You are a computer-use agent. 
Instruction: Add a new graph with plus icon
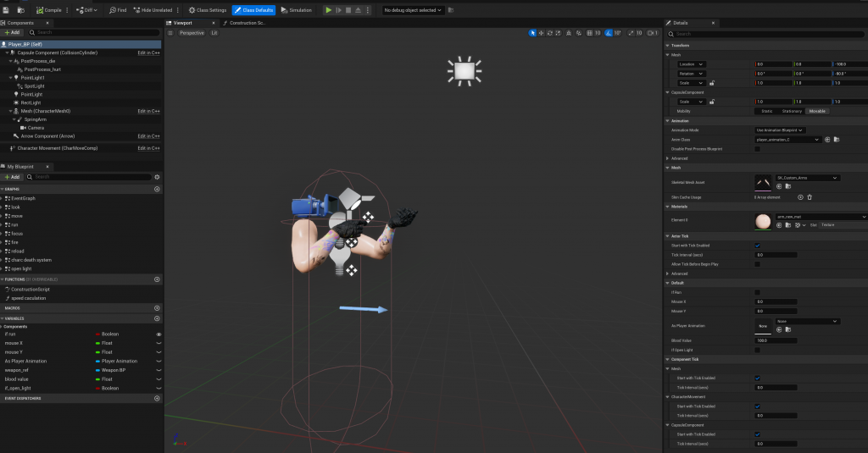(x=157, y=189)
